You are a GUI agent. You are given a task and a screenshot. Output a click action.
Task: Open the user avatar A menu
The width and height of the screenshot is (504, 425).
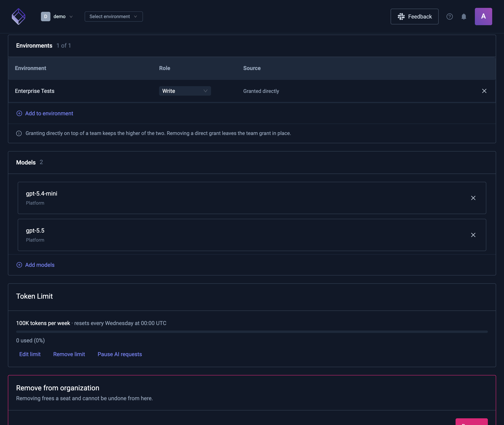click(483, 16)
